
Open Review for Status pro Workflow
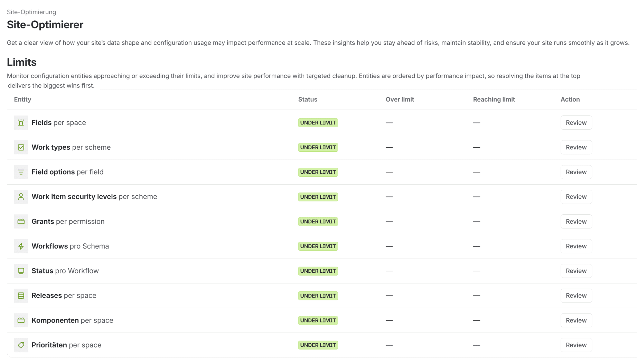[576, 271]
